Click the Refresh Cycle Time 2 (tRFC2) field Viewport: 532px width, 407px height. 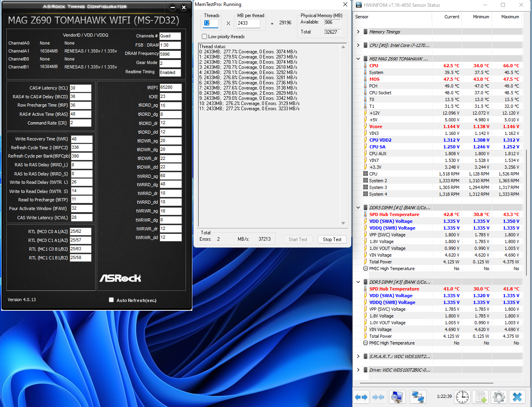coord(82,148)
